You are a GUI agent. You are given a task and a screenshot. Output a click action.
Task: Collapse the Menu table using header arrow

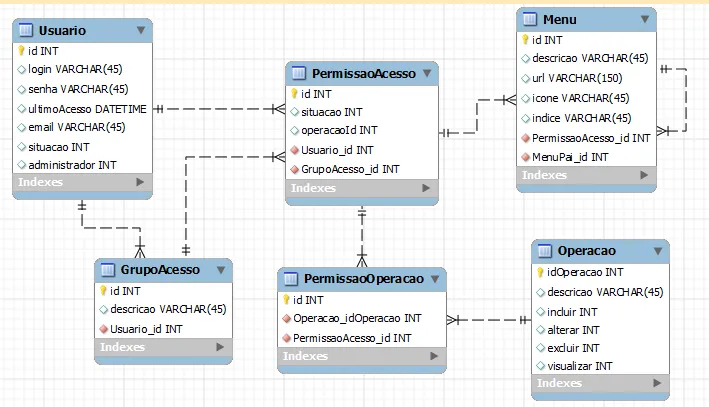[643, 20]
